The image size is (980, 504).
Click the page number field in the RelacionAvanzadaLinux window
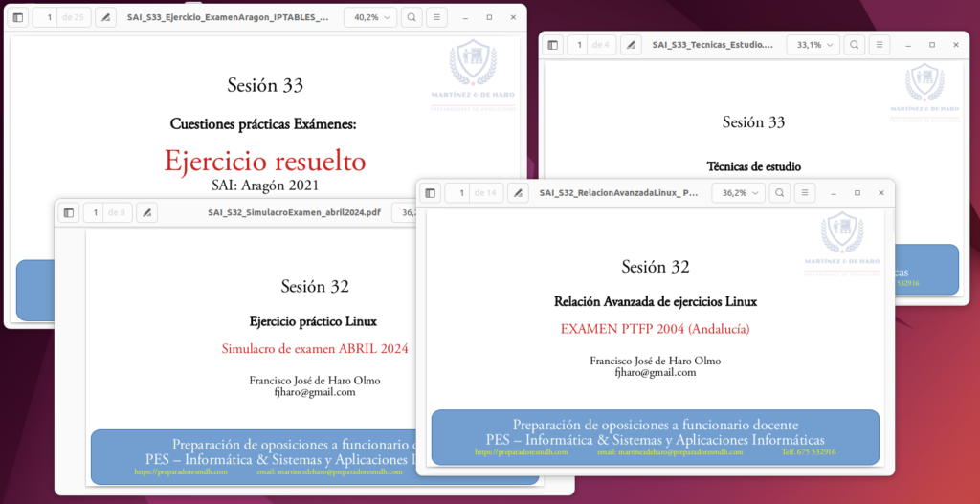click(461, 193)
